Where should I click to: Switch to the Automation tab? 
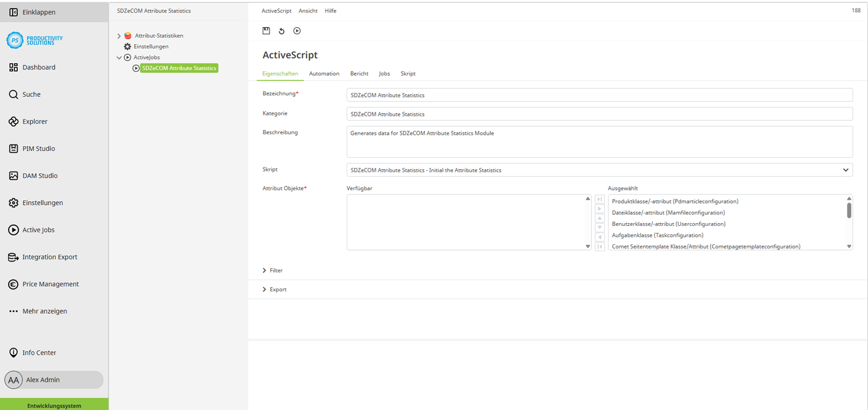click(324, 73)
